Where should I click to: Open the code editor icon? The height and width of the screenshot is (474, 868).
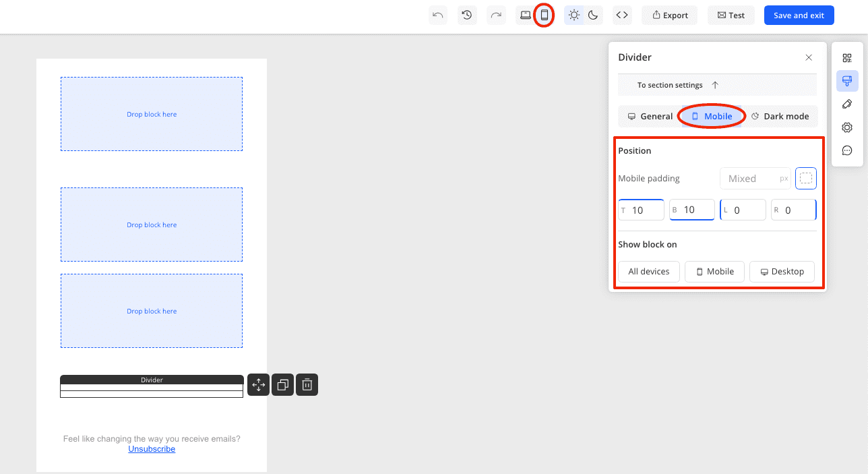623,15
